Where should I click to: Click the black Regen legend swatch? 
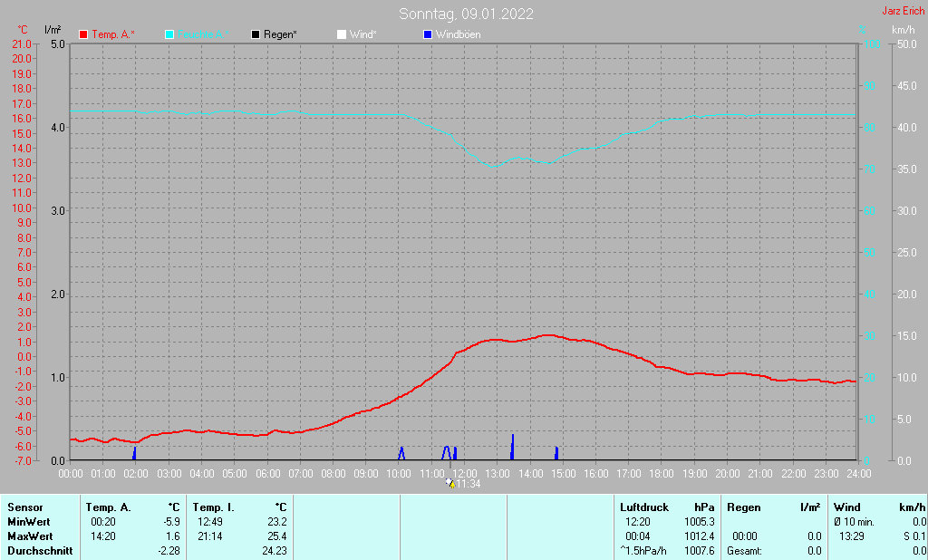coord(256,34)
